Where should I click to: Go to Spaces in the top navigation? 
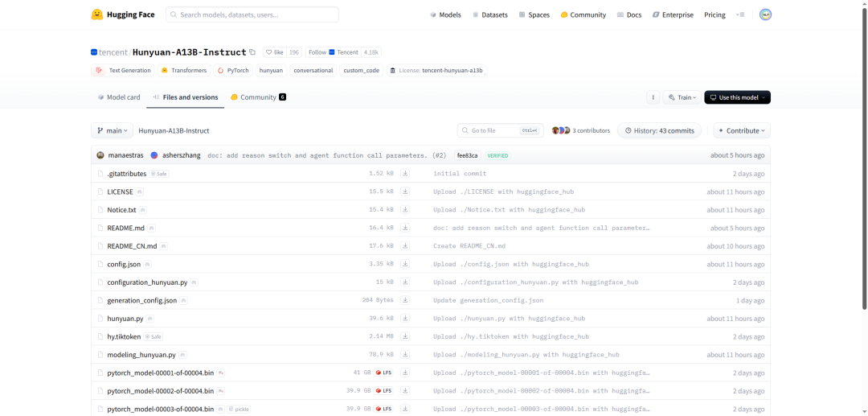pos(534,15)
